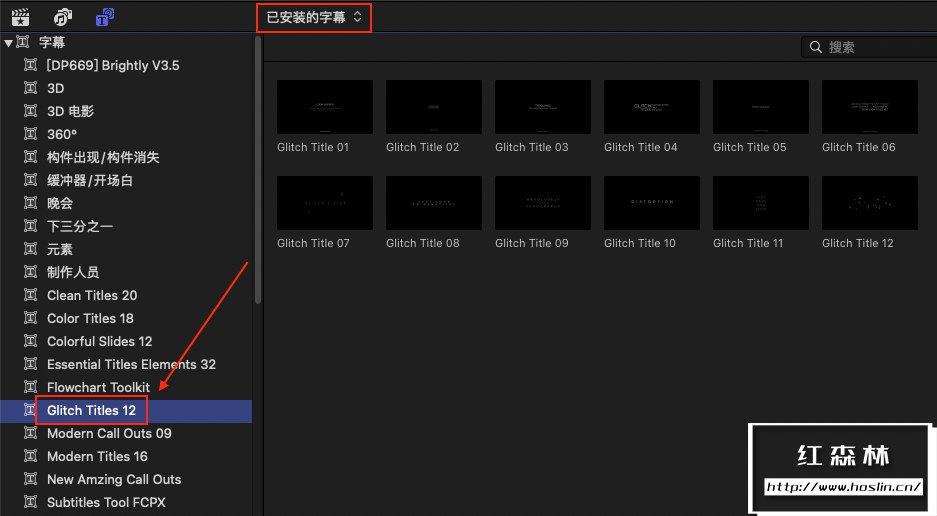
Task: Click the icon beside 元素
Action: tap(30, 249)
